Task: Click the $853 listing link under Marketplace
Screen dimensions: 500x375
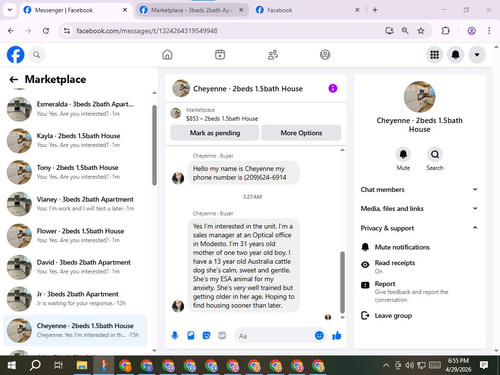Action: click(x=222, y=118)
